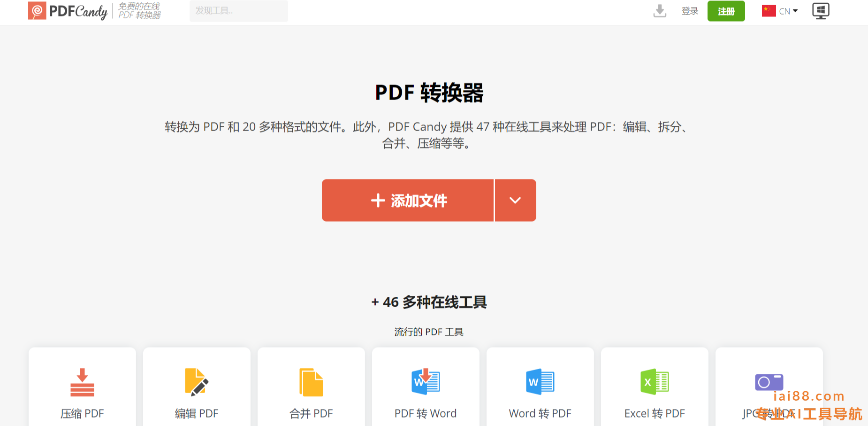
Task: Open the PDF 转 Word icon
Action: tap(426, 381)
